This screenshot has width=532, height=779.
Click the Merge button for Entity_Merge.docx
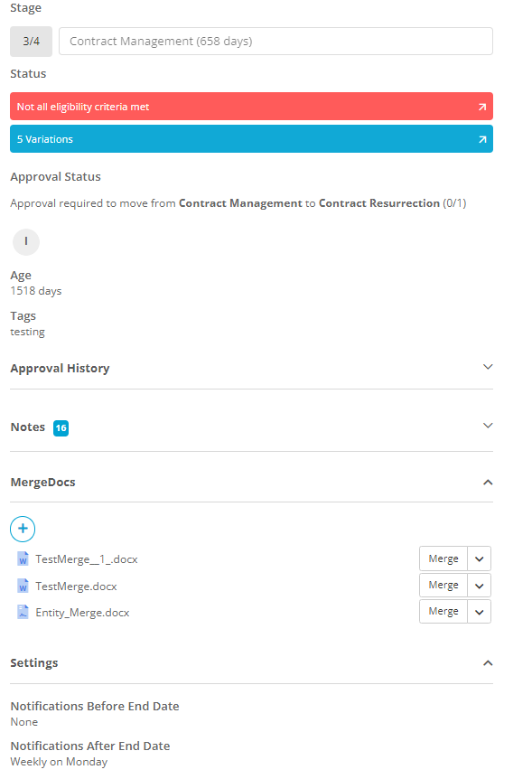443,611
